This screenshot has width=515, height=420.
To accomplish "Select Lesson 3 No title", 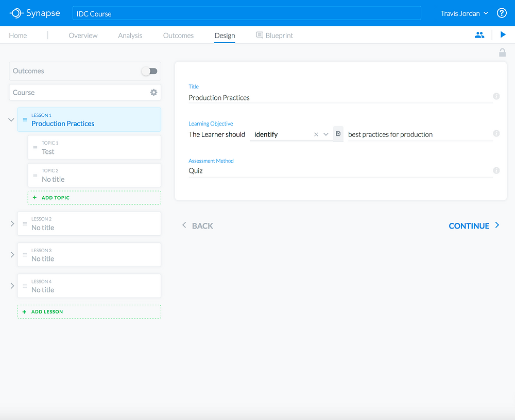I will click(89, 255).
